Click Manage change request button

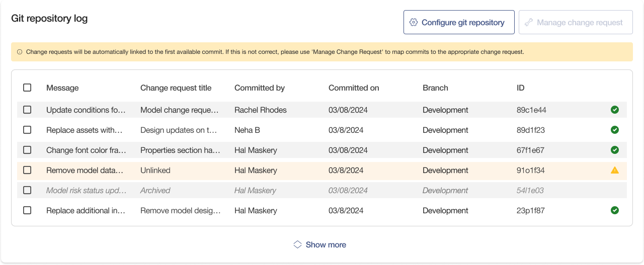(576, 22)
